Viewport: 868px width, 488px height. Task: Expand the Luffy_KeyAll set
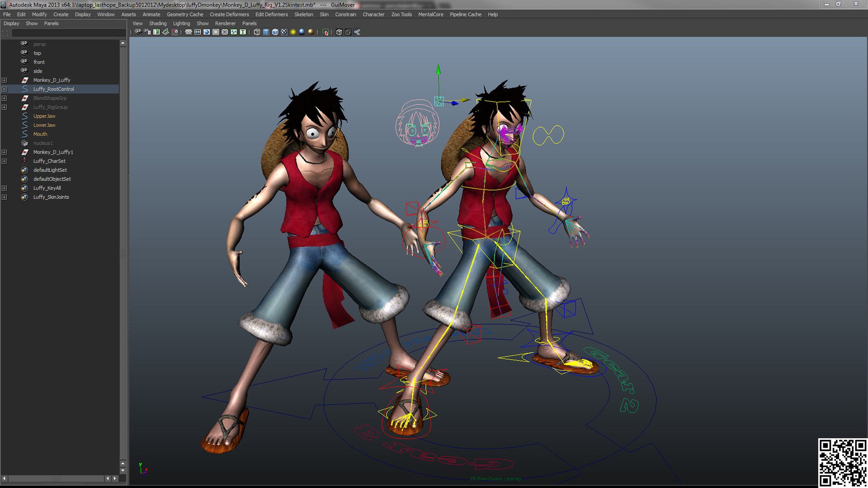pyautogui.click(x=5, y=188)
